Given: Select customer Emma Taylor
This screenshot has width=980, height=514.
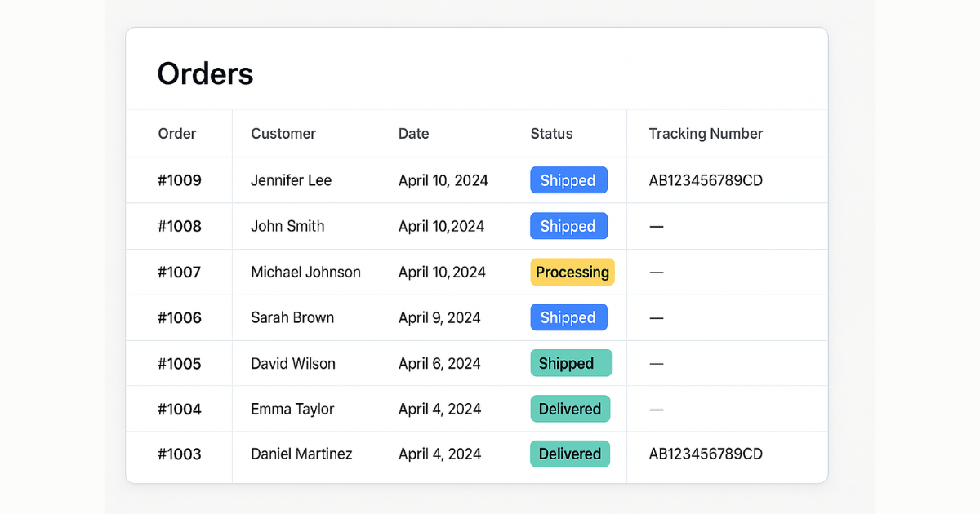Looking at the screenshot, I should (292, 409).
